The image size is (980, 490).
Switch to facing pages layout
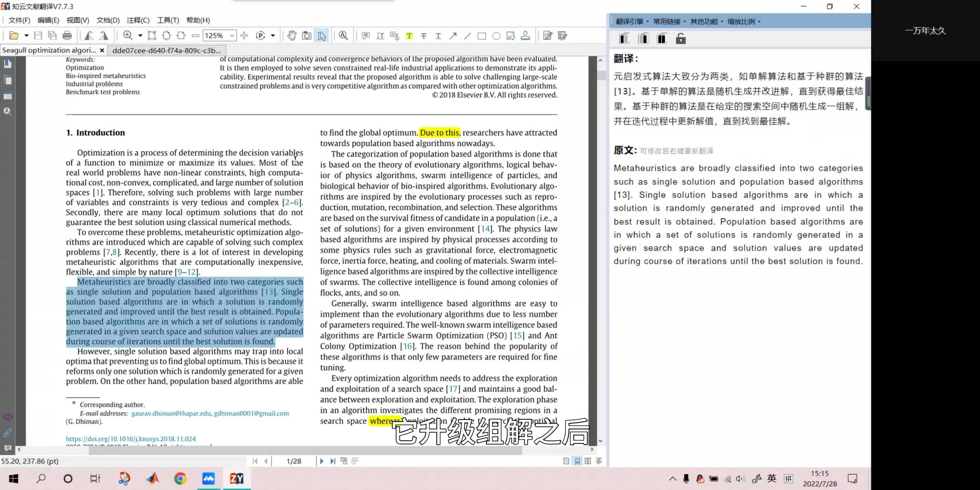point(588,461)
